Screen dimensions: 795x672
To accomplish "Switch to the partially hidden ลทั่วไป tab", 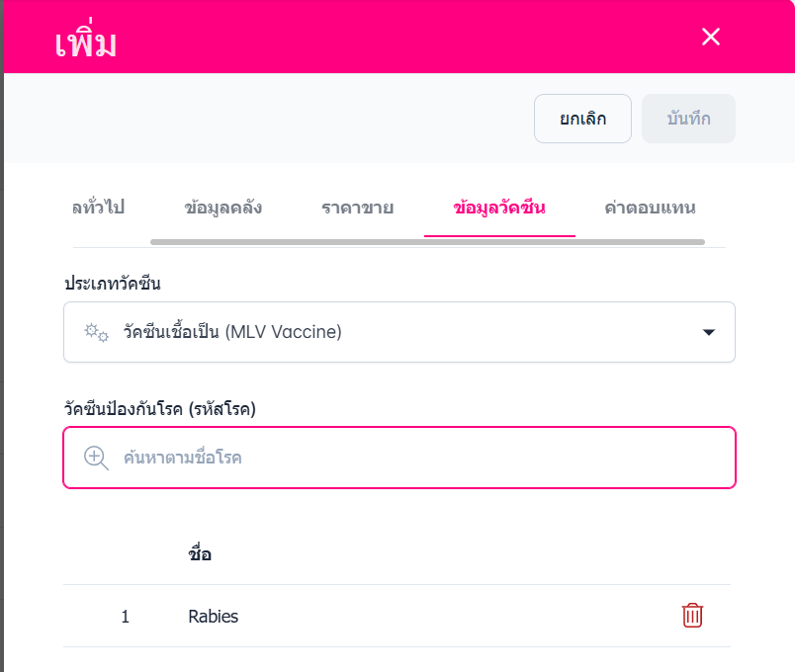I will coord(98,208).
